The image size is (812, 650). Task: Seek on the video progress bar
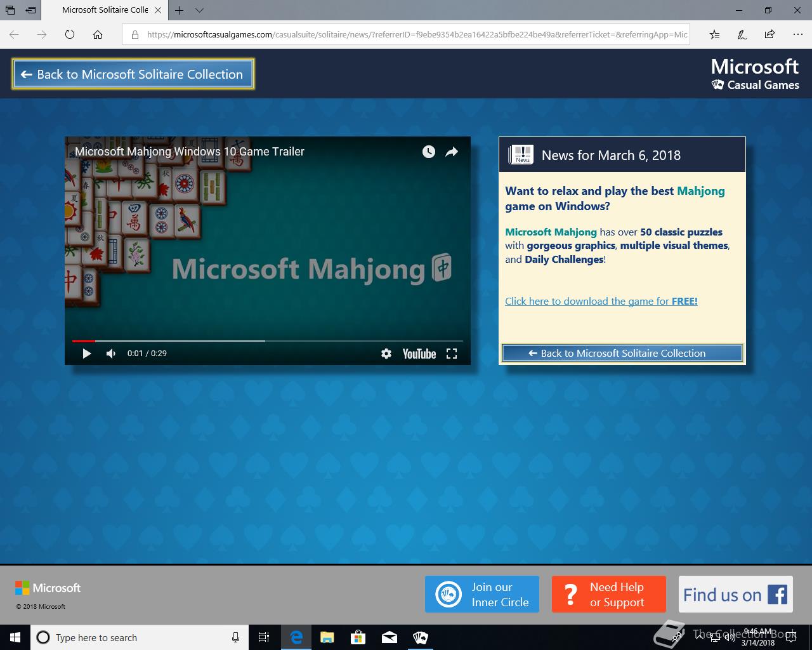(268, 341)
